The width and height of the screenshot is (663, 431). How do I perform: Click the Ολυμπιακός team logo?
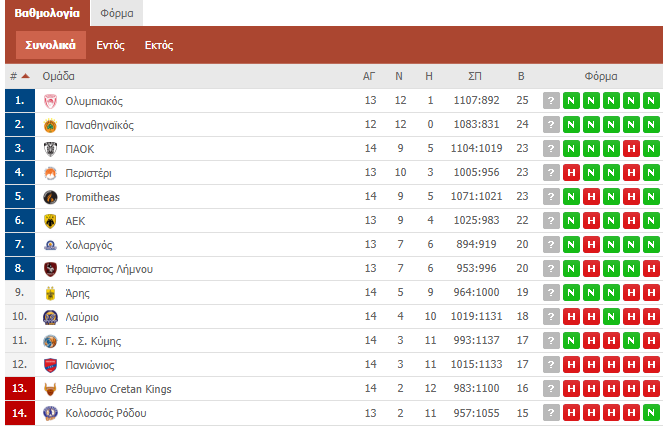pyautogui.click(x=50, y=101)
